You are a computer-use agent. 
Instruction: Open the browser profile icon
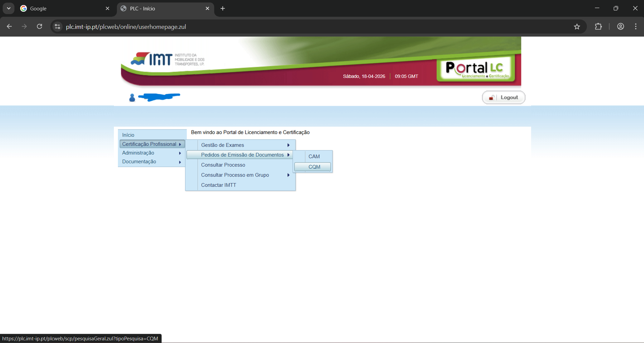(621, 27)
